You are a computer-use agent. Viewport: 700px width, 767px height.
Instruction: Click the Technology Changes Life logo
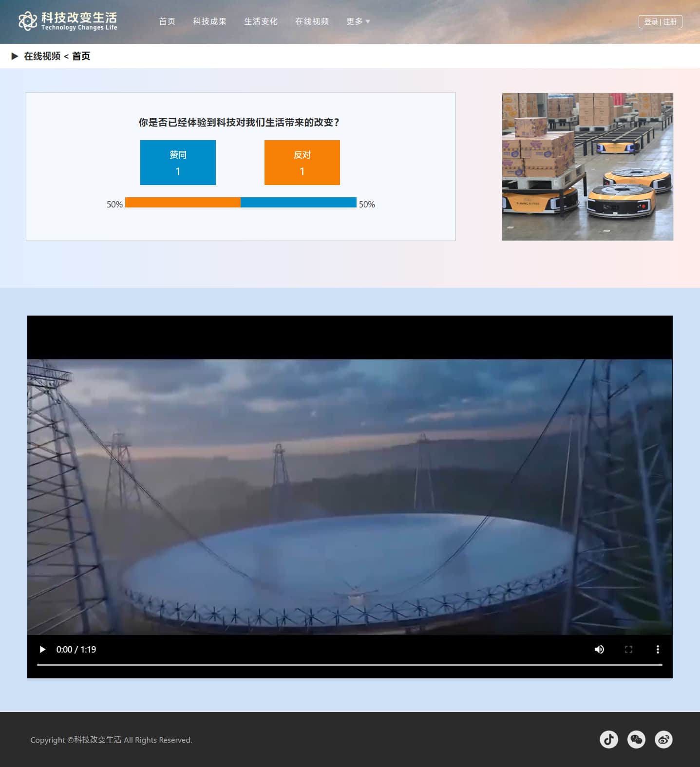(68, 21)
